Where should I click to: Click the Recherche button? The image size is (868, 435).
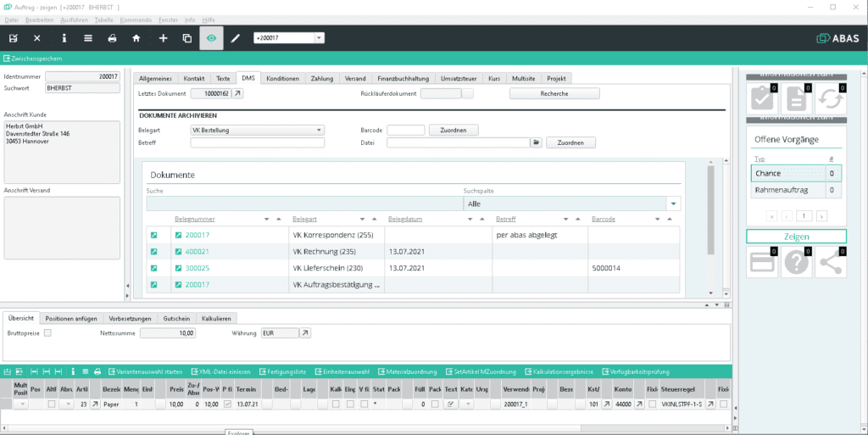[554, 93]
